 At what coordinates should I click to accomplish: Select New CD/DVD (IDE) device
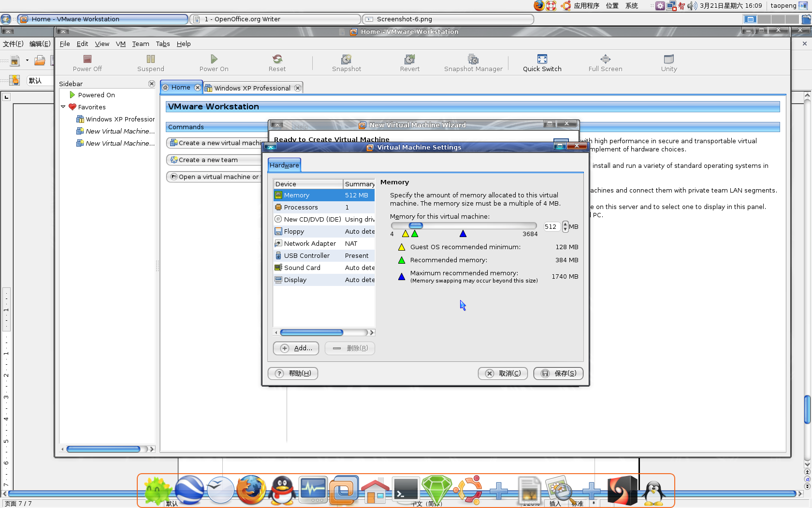[324, 219]
